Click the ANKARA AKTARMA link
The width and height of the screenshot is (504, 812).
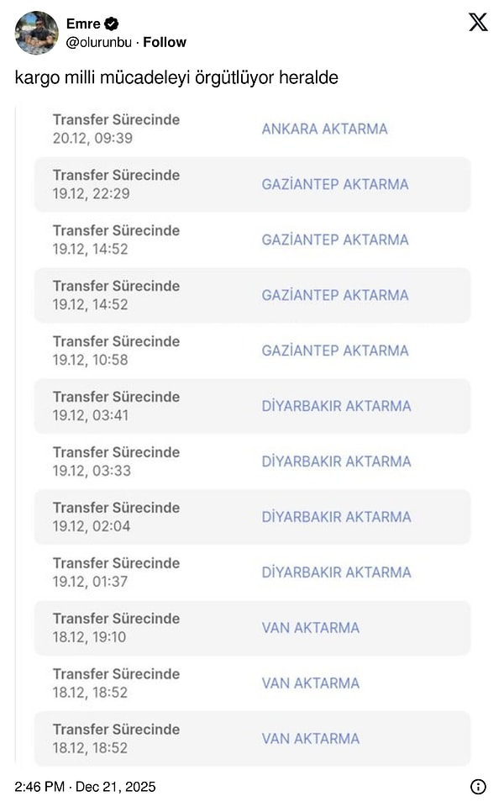tap(326, 129)
